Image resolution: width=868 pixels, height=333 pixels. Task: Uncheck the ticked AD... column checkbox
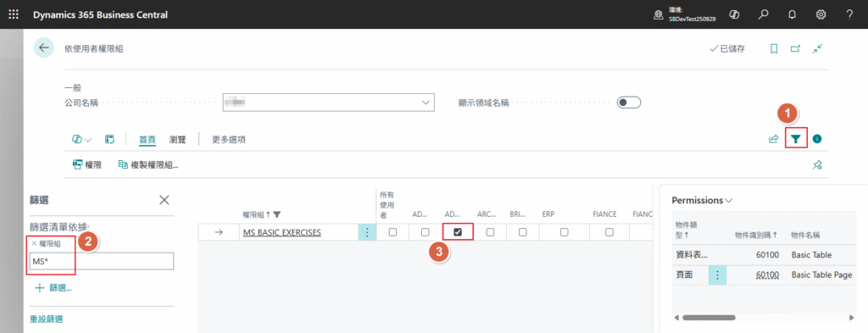tap(458, 232)
